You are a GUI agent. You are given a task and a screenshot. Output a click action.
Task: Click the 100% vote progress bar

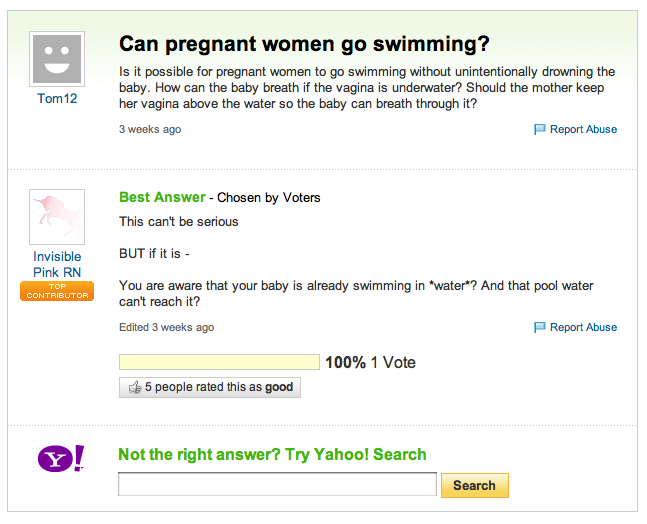219,362
